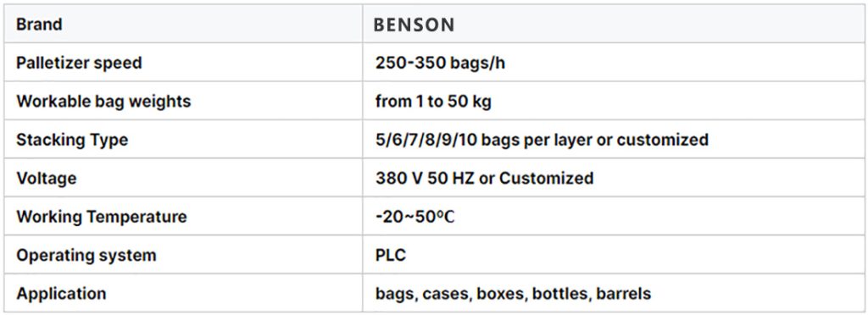Click the word bottles in Application row

click(x=561, y=294)
